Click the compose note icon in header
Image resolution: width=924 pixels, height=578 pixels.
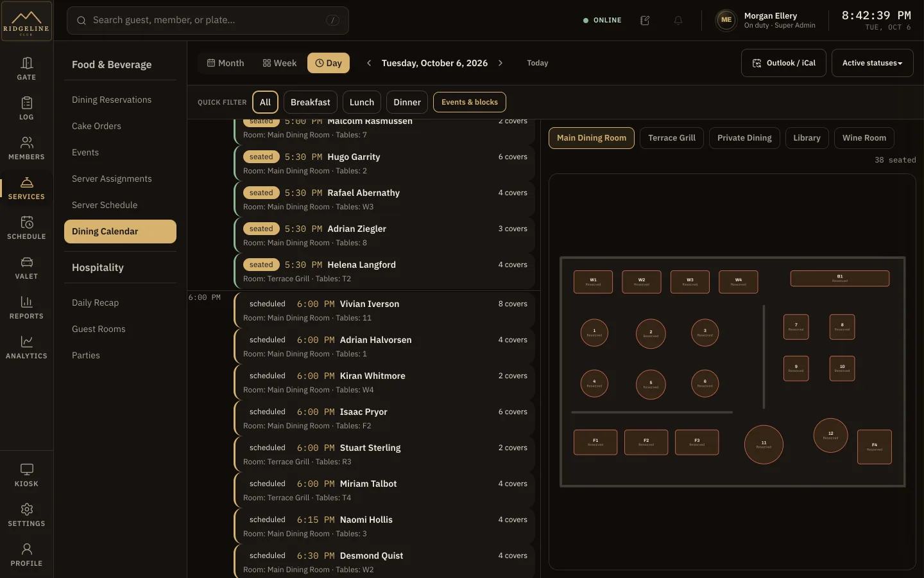(x=645, y=21)
